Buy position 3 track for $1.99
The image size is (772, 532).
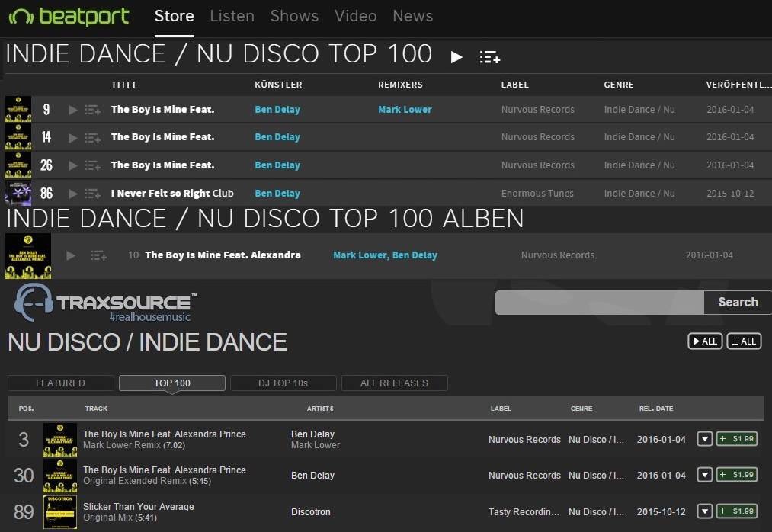tap(736, 439)
